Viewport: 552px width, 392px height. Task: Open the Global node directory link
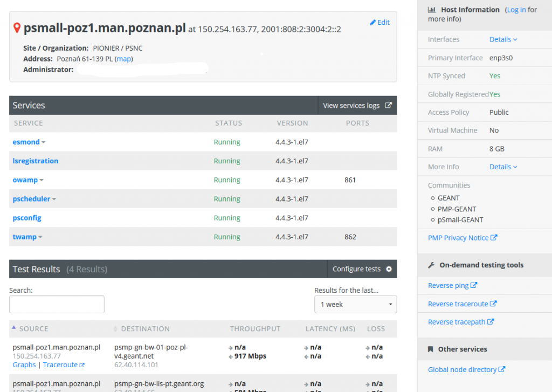(467, 369)
